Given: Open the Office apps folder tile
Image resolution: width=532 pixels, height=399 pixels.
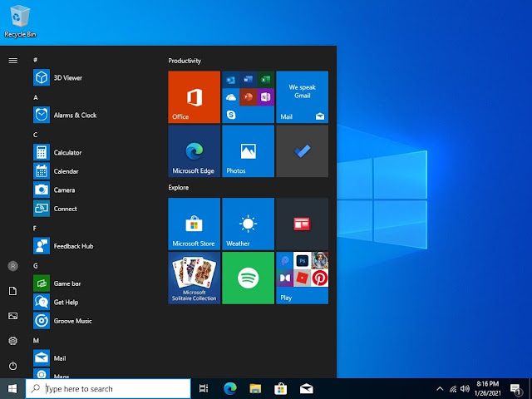Looking at the screenshot, I should 248,97.
